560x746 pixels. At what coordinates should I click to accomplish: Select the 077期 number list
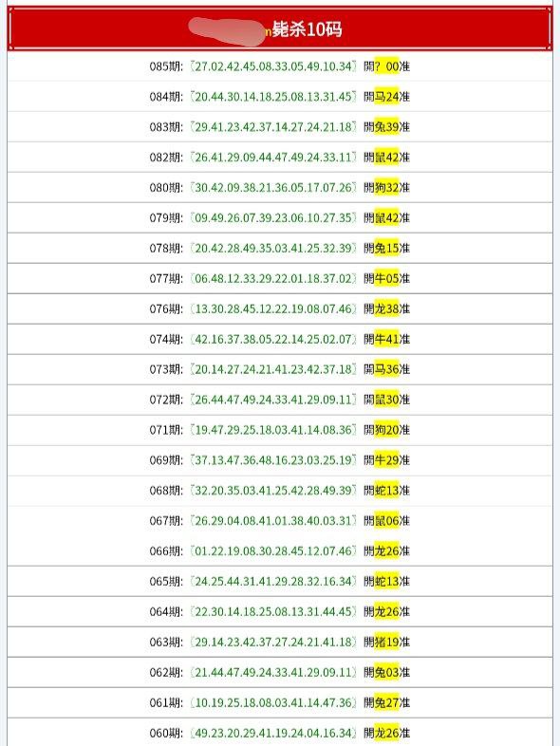click(x=273, y=278)
